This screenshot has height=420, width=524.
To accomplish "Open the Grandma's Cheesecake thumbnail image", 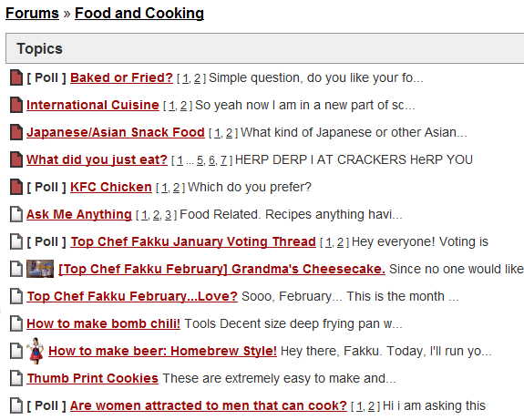I will (x=40, y=269).
